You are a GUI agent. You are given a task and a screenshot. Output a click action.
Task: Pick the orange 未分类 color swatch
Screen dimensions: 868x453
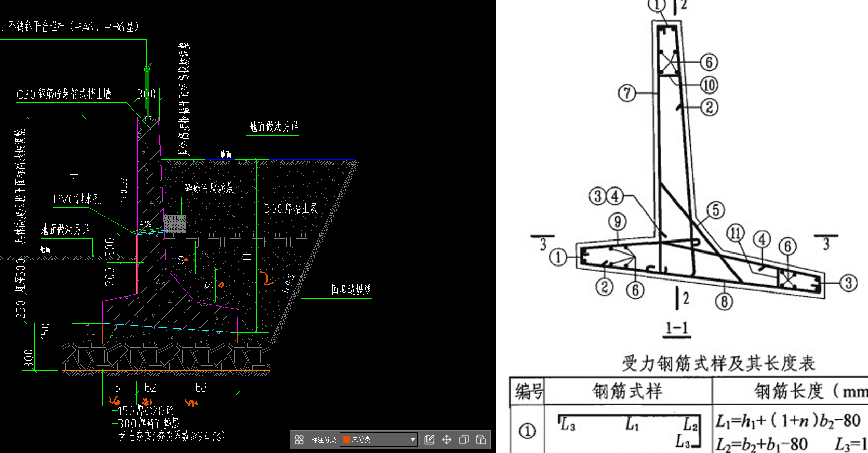(346, 439)
